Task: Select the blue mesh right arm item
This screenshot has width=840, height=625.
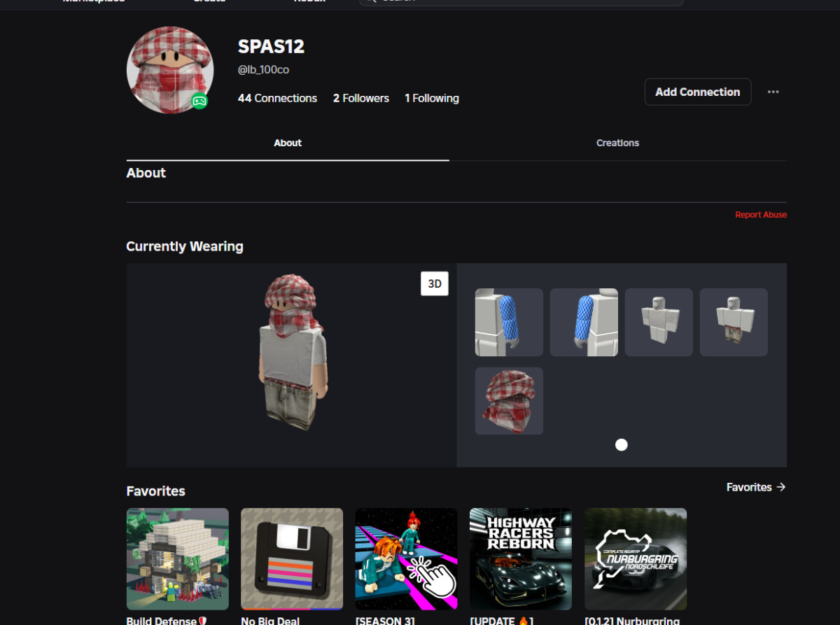Action: point(584,322)
